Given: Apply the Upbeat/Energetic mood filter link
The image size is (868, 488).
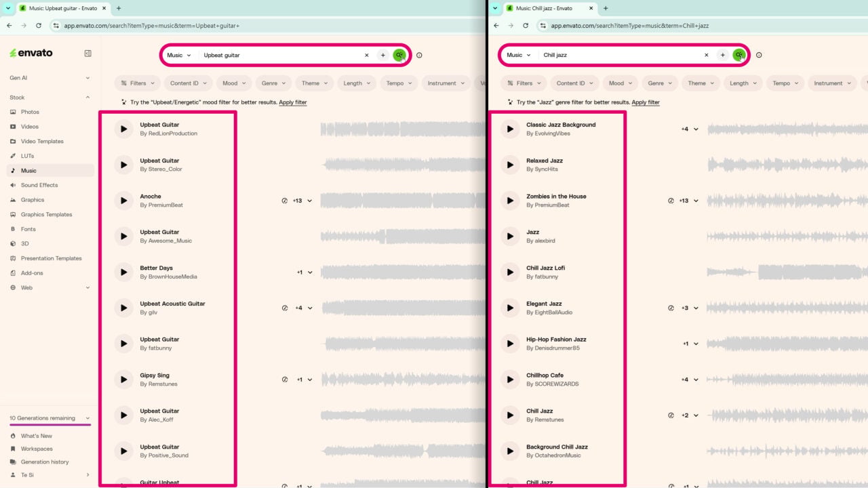Looking at the screenshot, I should pyautogui.click(x=293, y=102).
